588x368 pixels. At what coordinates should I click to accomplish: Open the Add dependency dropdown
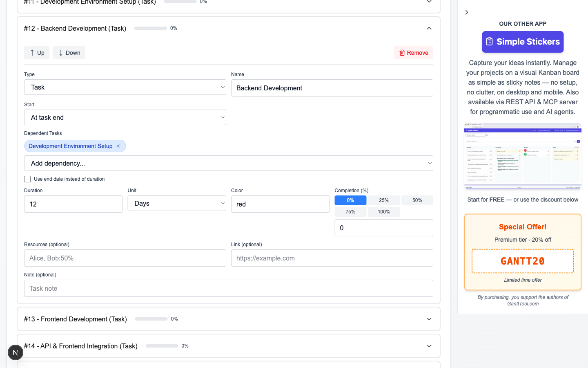click(229, 163)
